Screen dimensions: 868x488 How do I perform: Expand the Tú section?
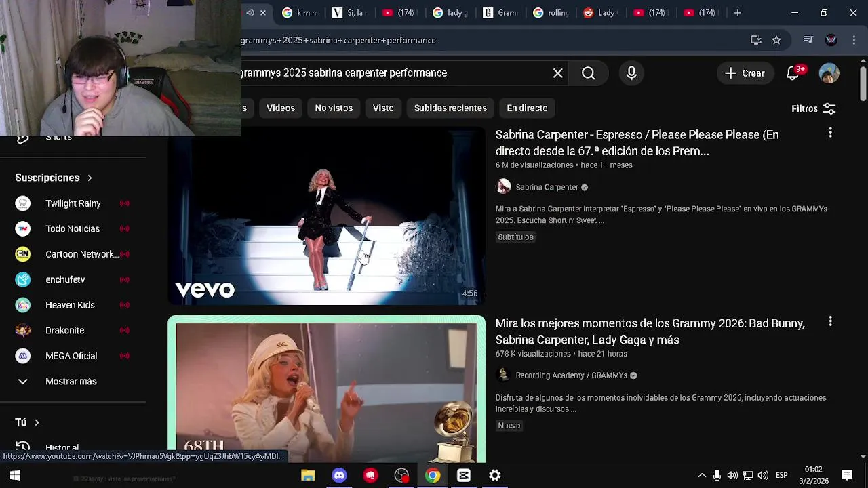[27, 422]
